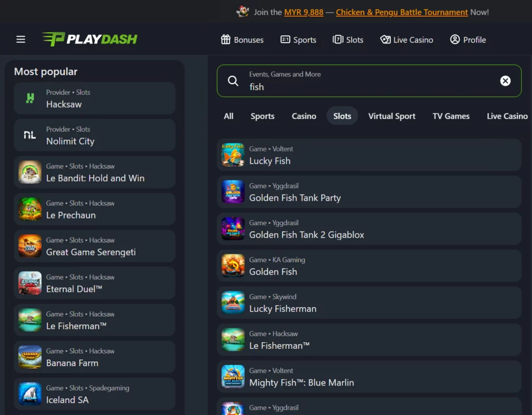Click the Great Game Serengeti thumbnail

(x=30, y=246)
